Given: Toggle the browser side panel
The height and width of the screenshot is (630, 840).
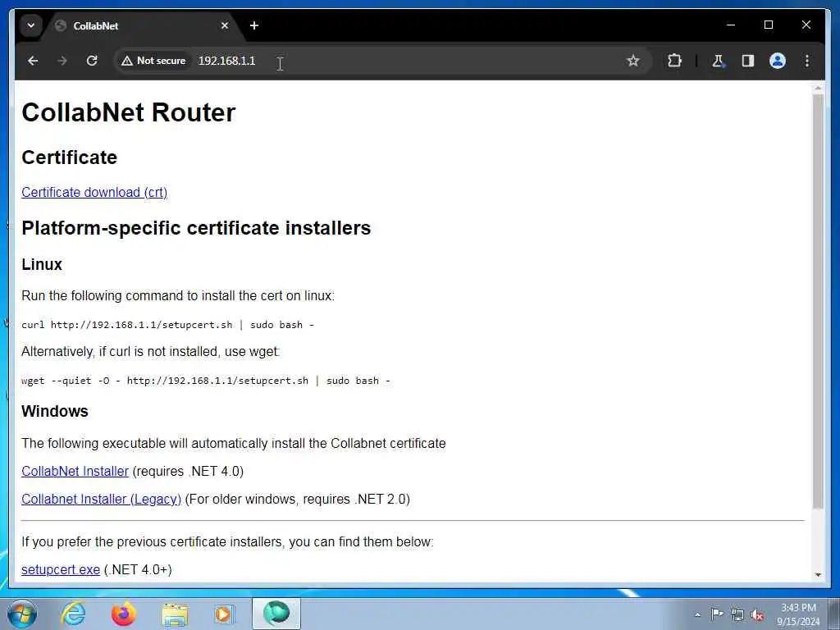Looking at the screenshot, I should 748,61.
